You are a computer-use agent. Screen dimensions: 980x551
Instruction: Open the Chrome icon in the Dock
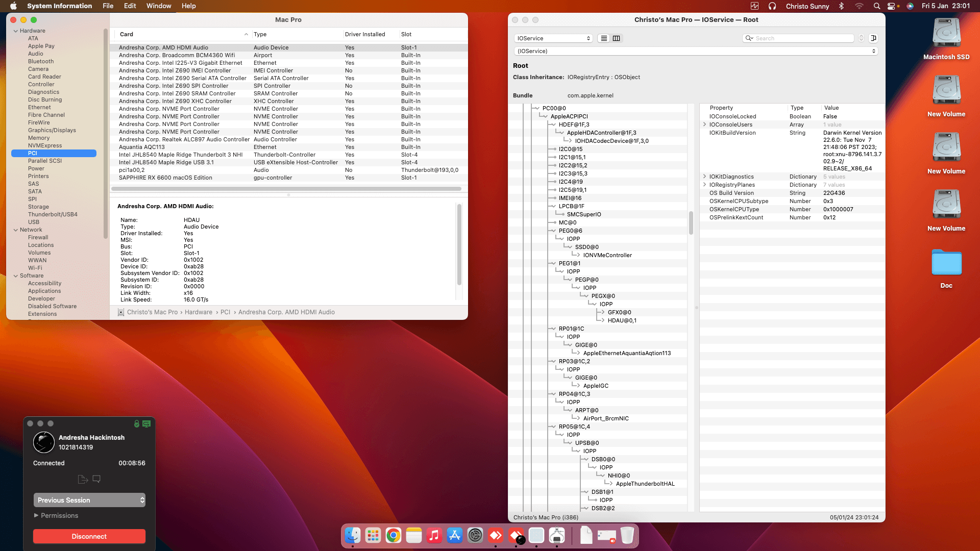tap(393, 536)
